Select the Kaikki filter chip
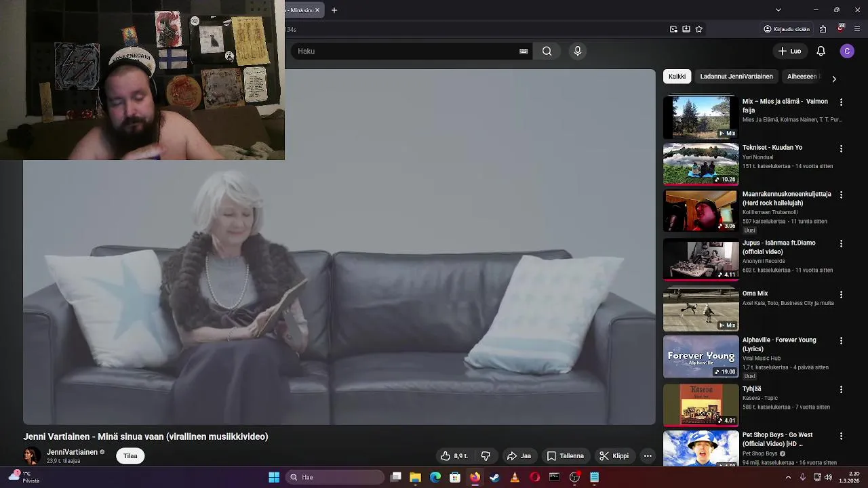868x488 pixels. [x=677, y=77]
